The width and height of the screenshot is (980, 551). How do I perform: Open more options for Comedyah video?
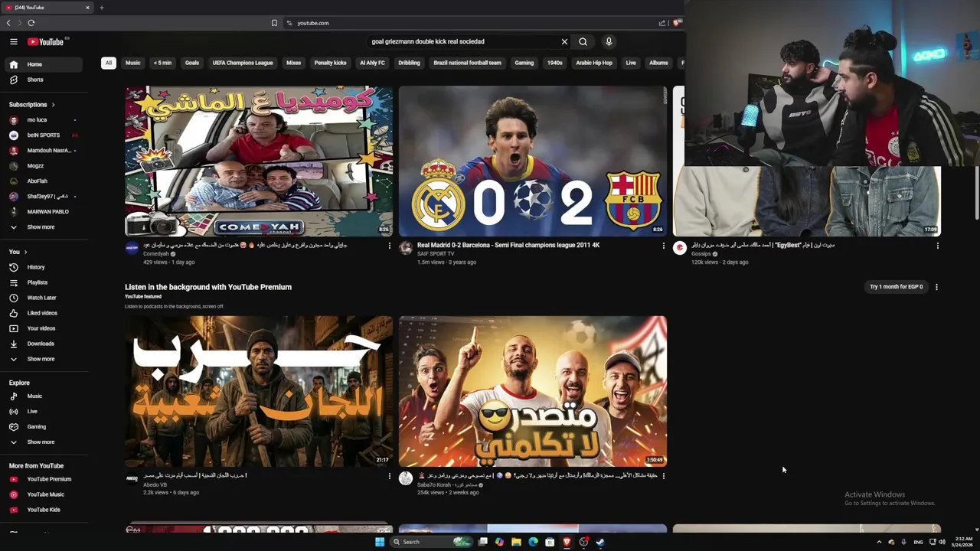[389, 246]
